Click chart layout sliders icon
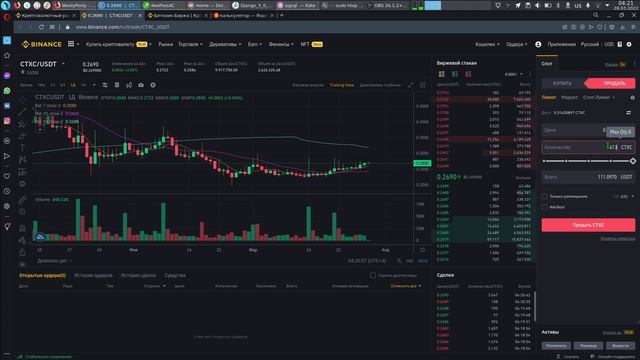640x360 pixels. (105, 85)
